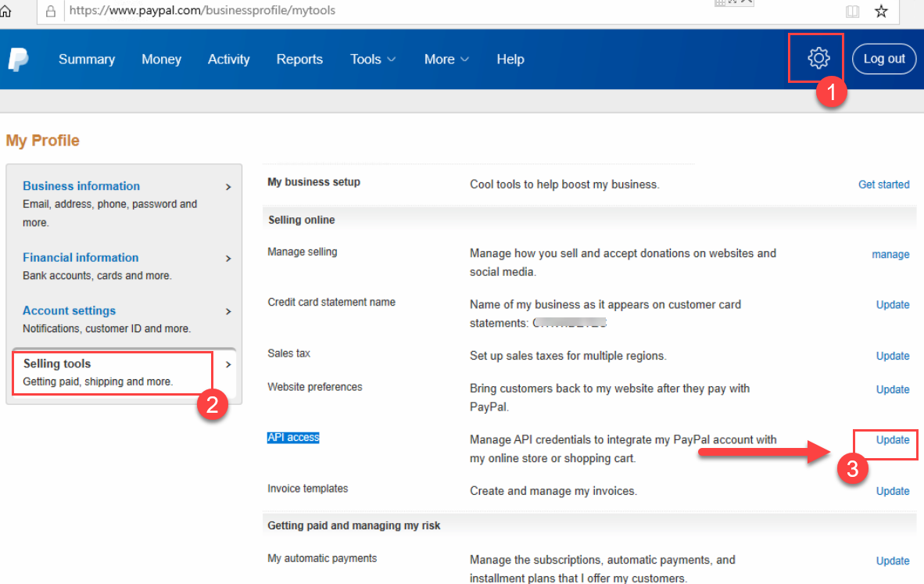Image resolution: width=924 pixels, height=584 pixels.
Task: Navigate to Reports
Action: (x=299, y=59)
